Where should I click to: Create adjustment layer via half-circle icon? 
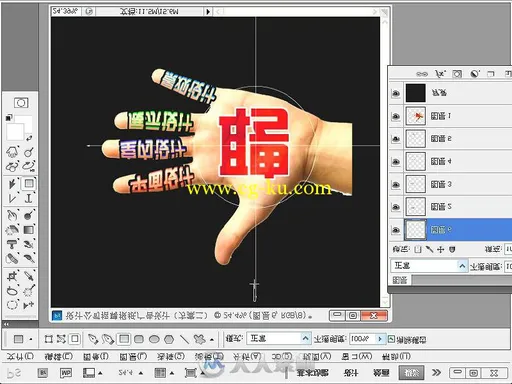point(475,74)
